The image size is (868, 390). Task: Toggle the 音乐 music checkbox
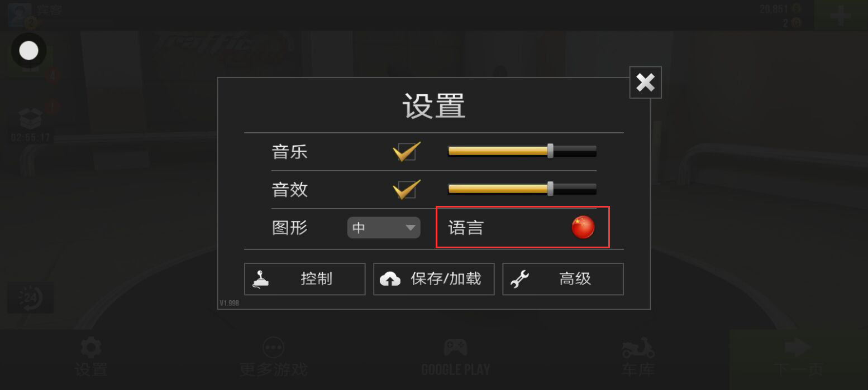pos(406,151)
